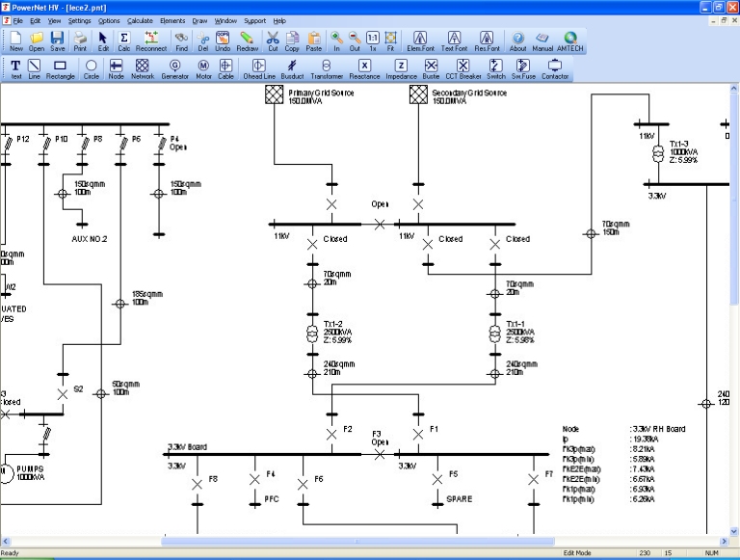Open the Draw menu
740x560 pixels.
(199, 21)
